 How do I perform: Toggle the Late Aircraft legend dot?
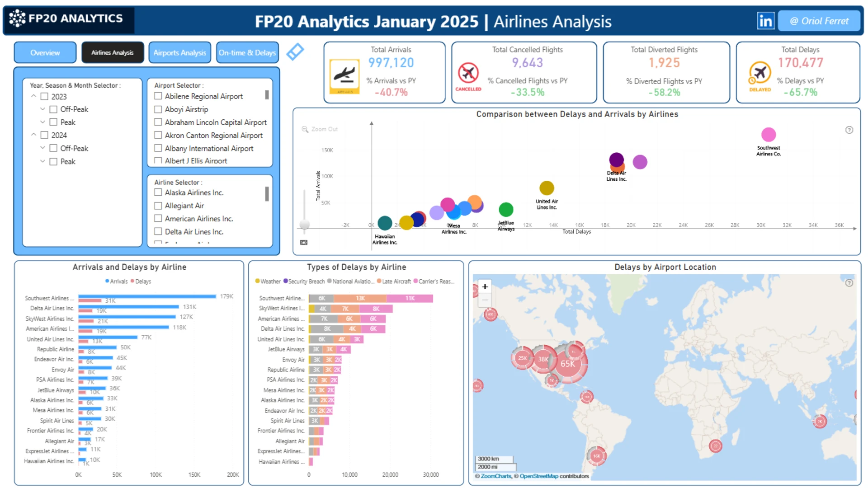tap(379, 281)
